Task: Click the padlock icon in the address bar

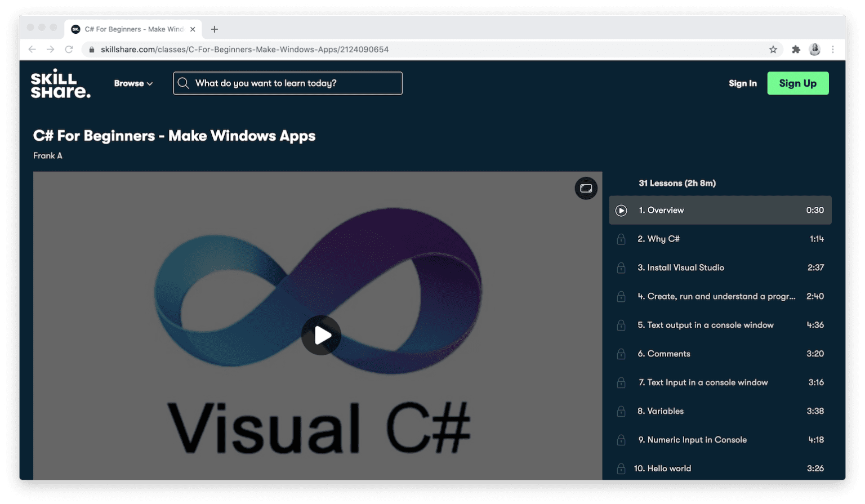Action: (92, 50)
